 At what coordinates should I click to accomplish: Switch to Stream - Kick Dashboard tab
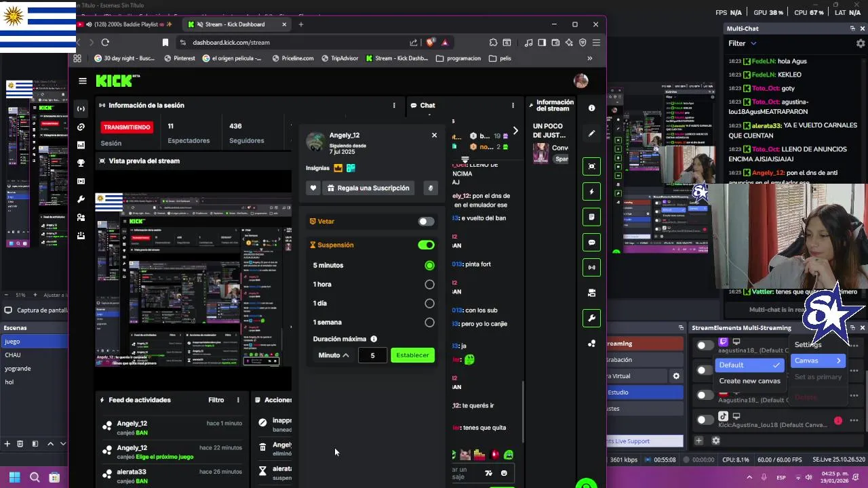point(236,24)
